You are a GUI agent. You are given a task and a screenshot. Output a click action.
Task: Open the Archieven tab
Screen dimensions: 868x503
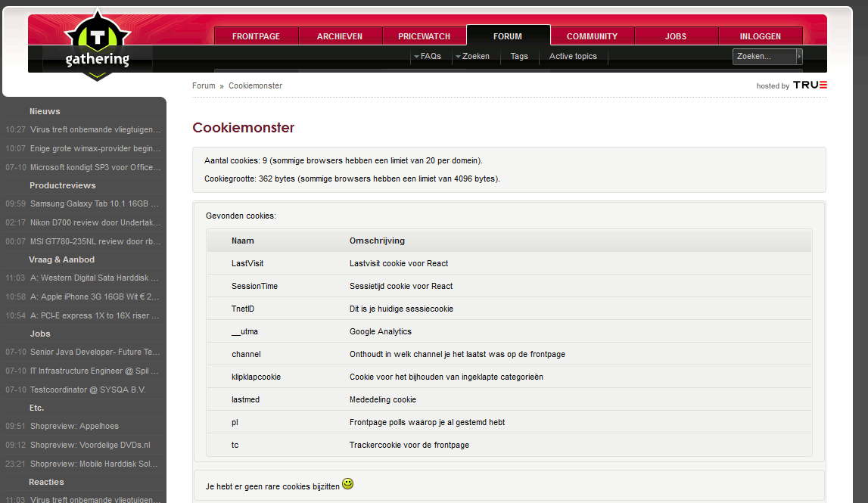coord(340,36)
